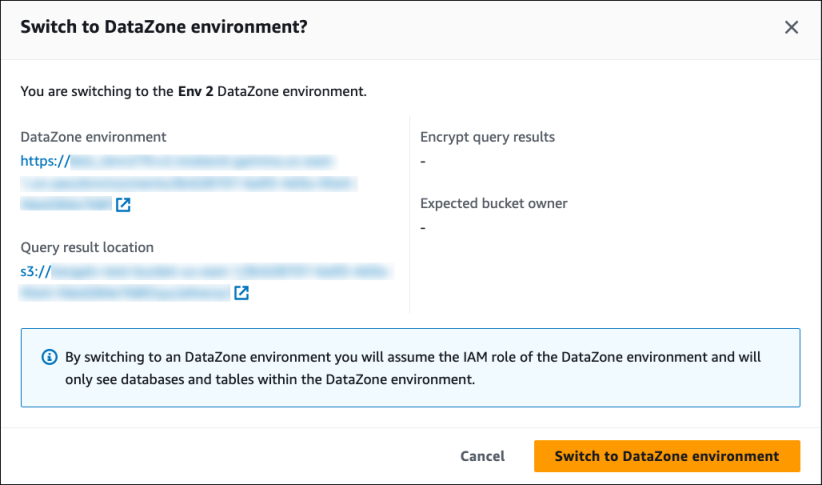The width and height of the screenshot is (822, 485).
Task: Click the Encrypt query results label
Action: click(487, 137)
